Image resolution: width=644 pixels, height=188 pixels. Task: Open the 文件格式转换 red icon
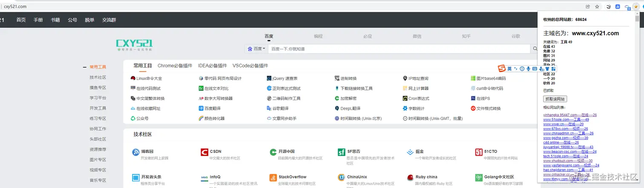473,108
